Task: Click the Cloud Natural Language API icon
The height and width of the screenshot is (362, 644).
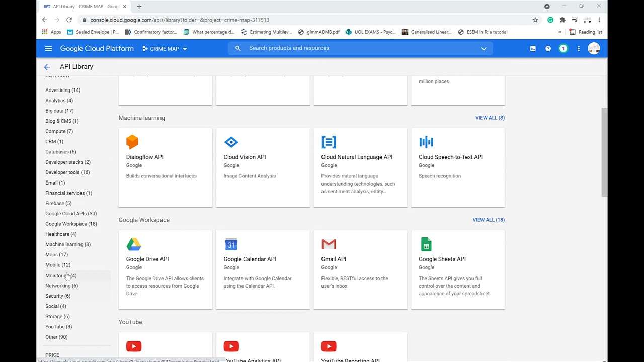Action: tap(329, 142)
